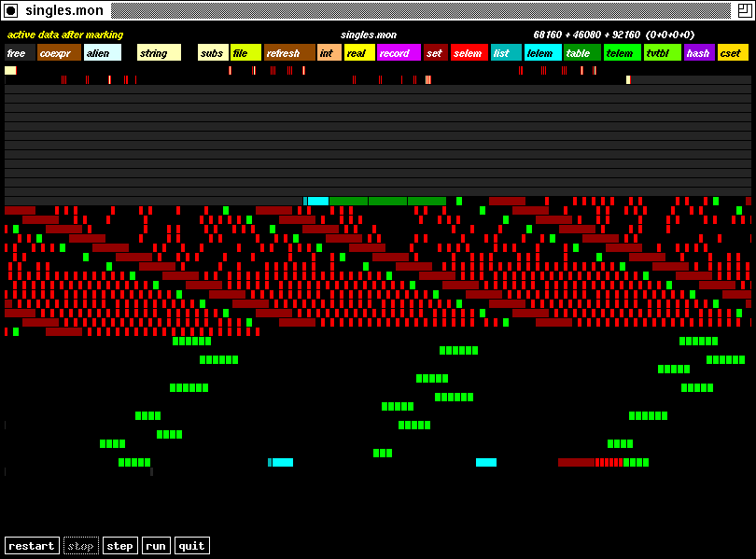This screenshot has height=559, width=756.
Task: Click the orange 'cset' legend swatch
Action: (x=733, y=53)
